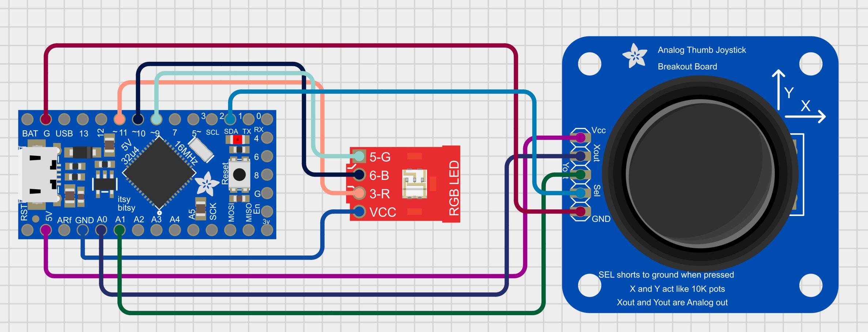Image resolution: width=868 pixels, height=332 pixels.
Task: Select the LED chip on the RGB LED board
Action: 414,184
